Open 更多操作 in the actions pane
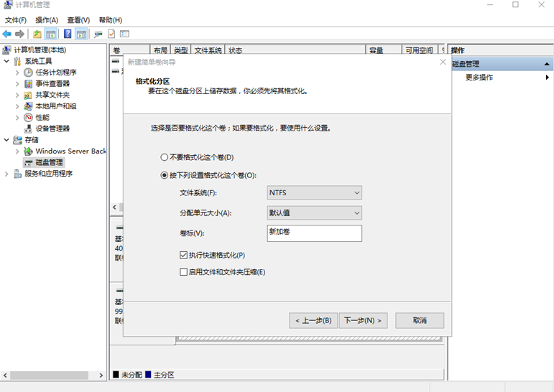The image size is (554, 392). [x=479, y=78]
